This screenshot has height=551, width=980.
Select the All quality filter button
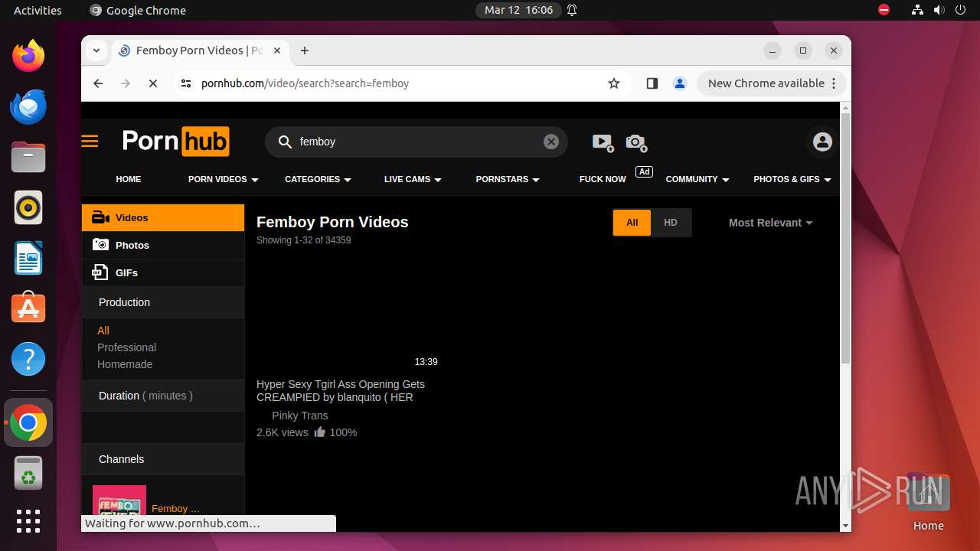point(632,223)
